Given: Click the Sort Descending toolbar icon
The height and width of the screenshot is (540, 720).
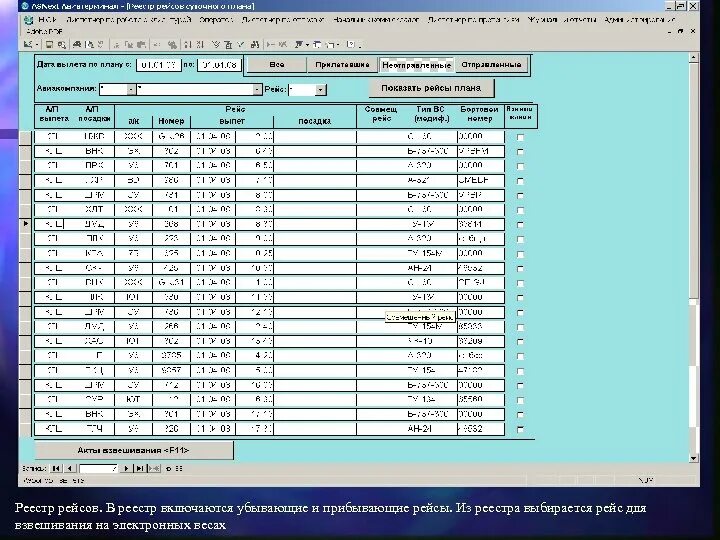Looking at the screenshot, I should point(200,45).
